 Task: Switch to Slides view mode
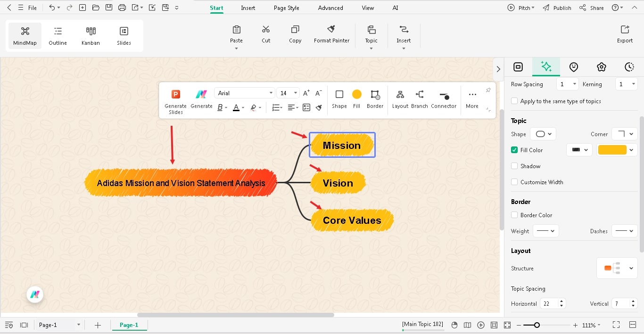124,36
